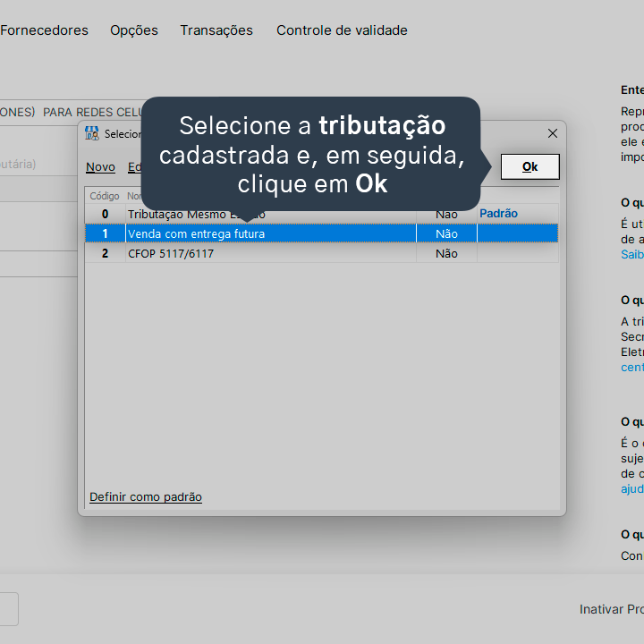Click the Não cell of Venda com entrega futura
Viewport: 644px width, 644px height.
click(446, 233)
